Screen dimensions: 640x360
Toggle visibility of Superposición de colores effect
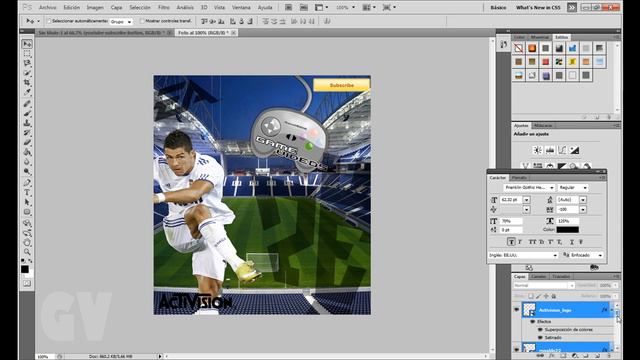pyautogui.click(x=540, y=329)
